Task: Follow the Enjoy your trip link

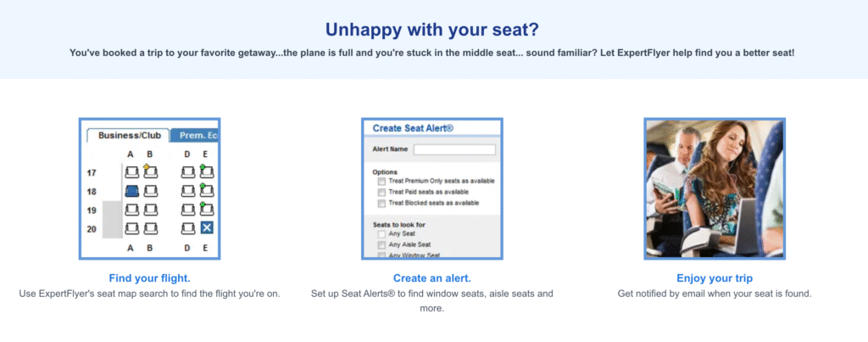Action: coord(715,278)
